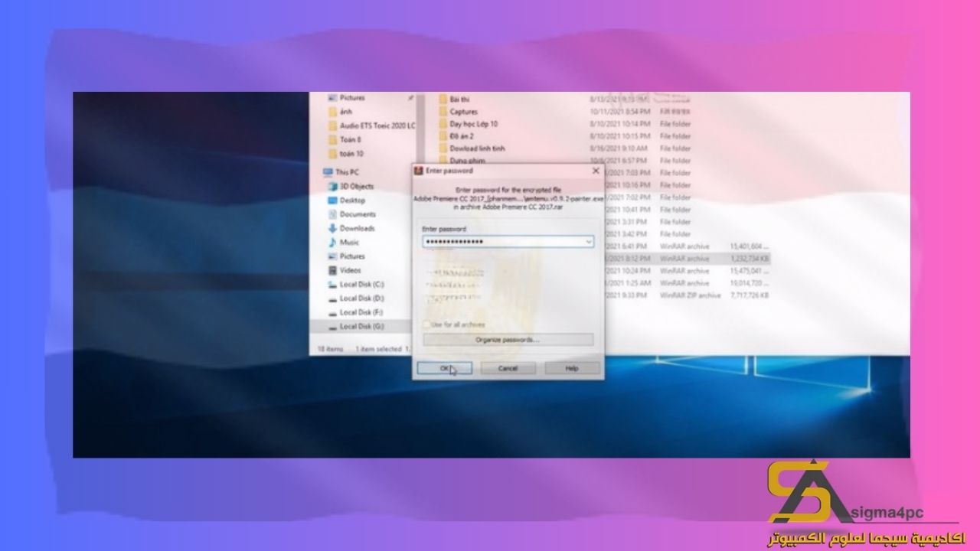Click the Local Disk (C:) drive icon
Screen dimensions: 980x551
coord(332,284)
